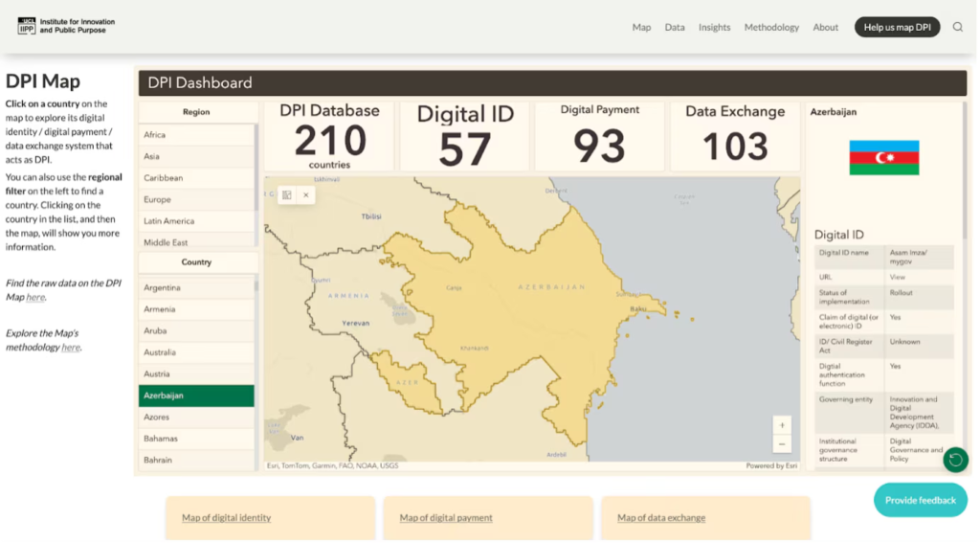The image size is (980, 543).
Task: Zoom out on the map
Action: (x=783, y=444)
